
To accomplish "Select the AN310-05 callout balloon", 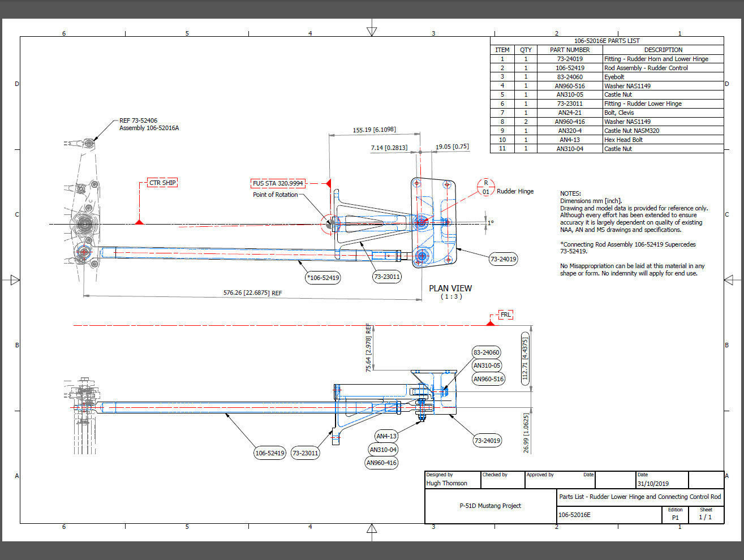I will coord(487,365).
